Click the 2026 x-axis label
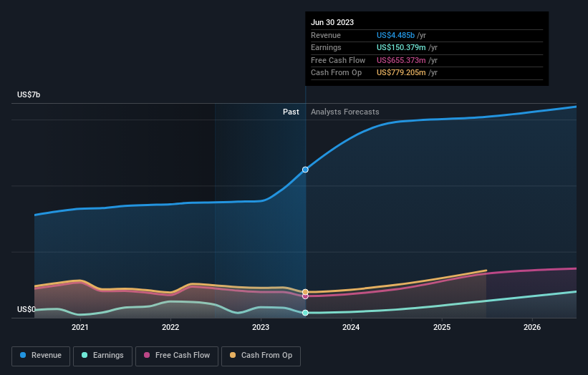588x375 pixels. [532, 328]
